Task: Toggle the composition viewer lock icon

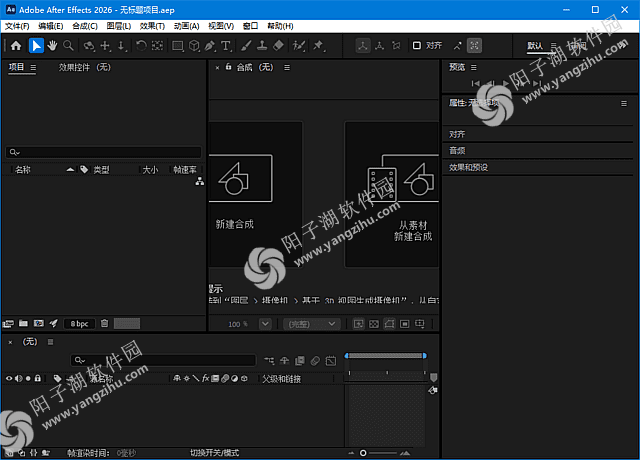Action: coord(229,67)
